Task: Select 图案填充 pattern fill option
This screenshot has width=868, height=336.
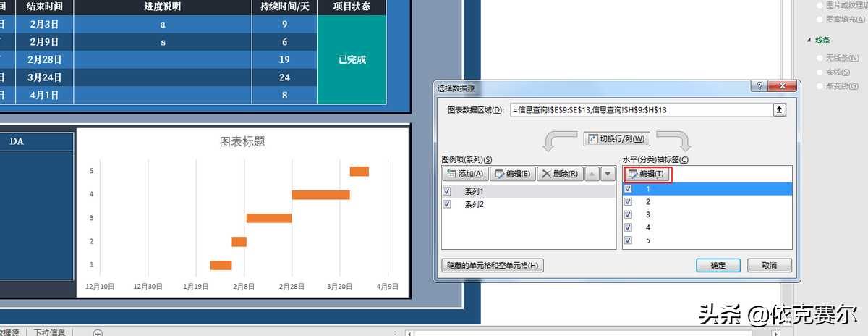Action: click(x=841, y=20)
